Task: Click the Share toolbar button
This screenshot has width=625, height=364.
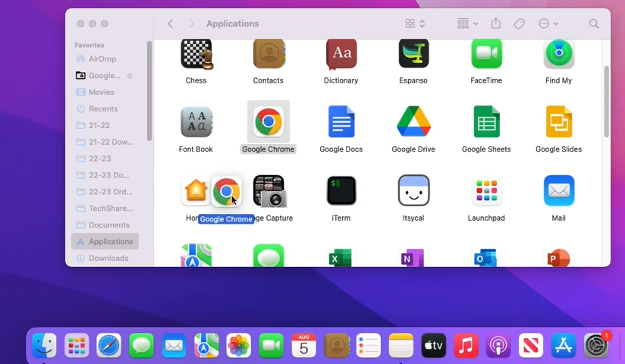Action: point(496,24)
